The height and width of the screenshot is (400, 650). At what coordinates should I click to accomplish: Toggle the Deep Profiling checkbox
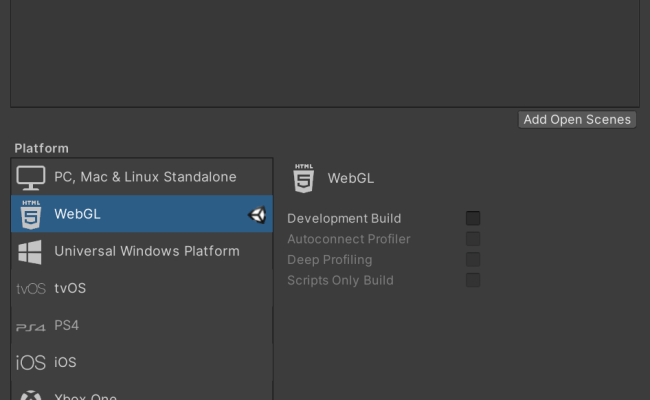473,259
